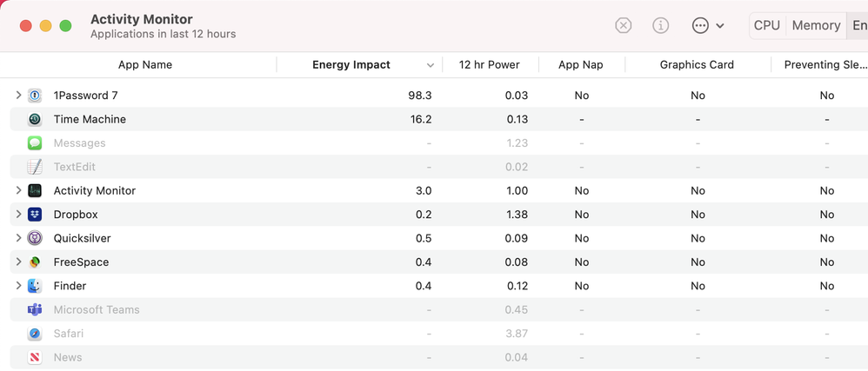Image resolution: width=868 pixels, height=371 pixels.
Task: Click the 1Password 7 app icon
Action: pyautogui.click(x=35, y=96)
